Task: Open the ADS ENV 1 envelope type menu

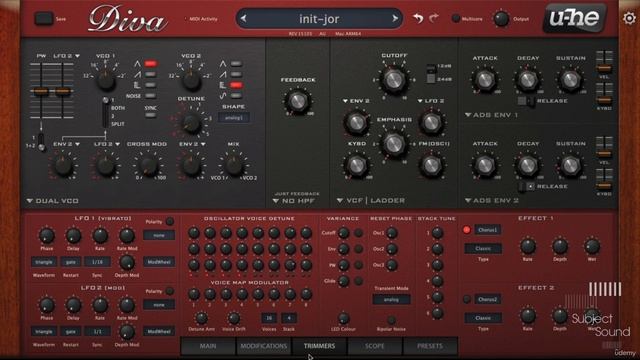Action: coord(491,115)
